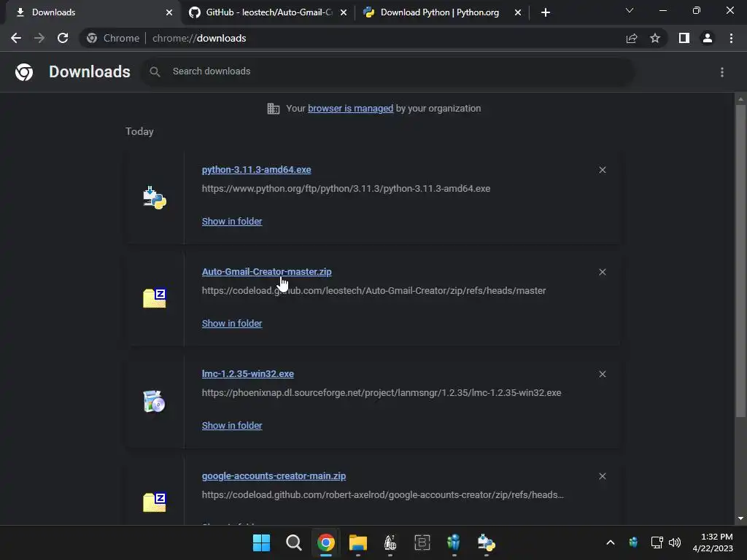
Task: Click the search magnifier icon in Downloads
Action: tap(155, 71)
